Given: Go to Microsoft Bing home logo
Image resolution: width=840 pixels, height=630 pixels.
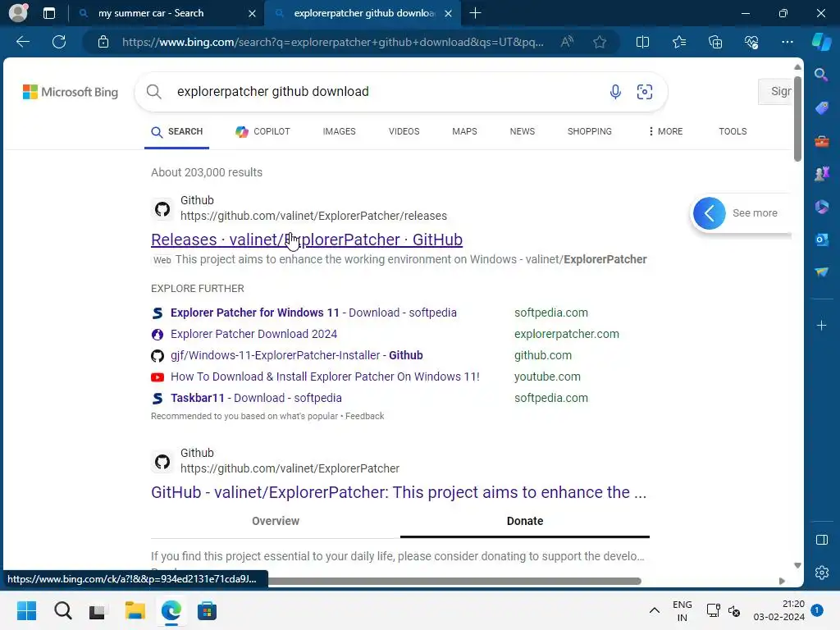Looking at the screenshot, I should (x=71, y=92).
